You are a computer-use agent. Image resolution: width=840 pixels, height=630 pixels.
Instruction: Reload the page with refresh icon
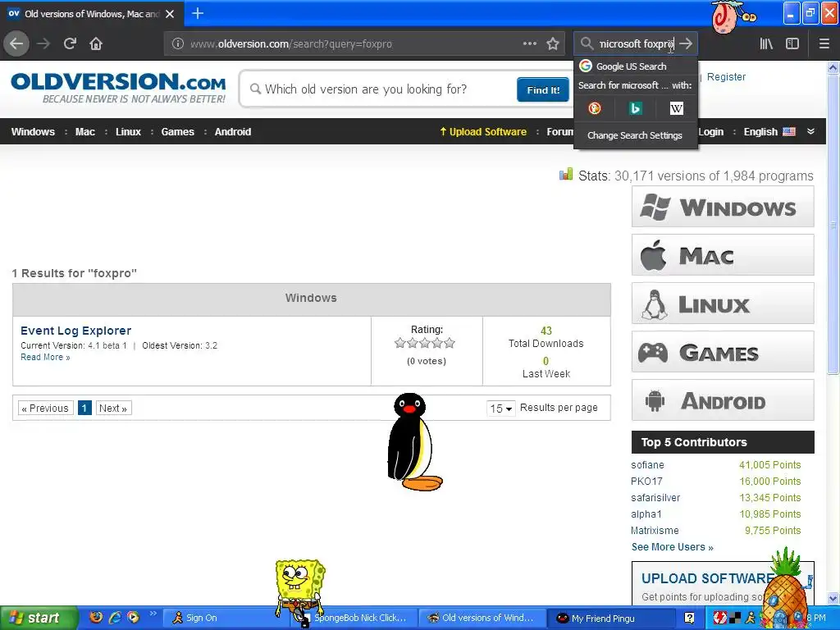[x=70, y=44]
